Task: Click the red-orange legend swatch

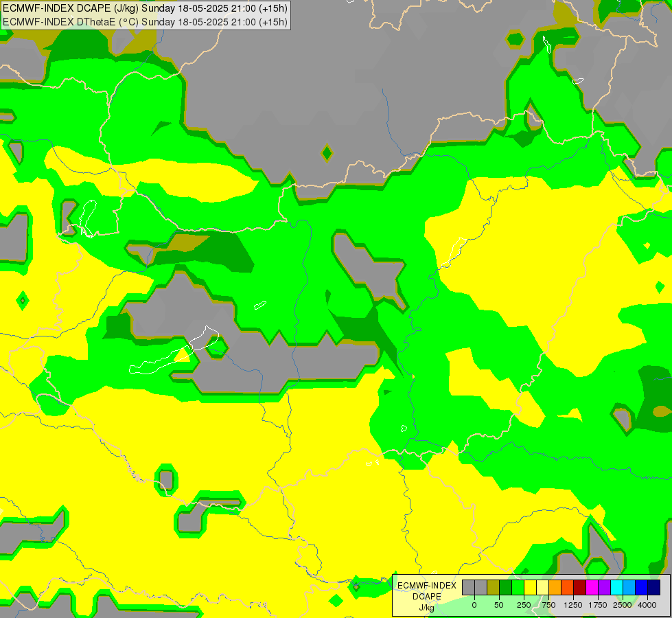Action: coord(568,587)
